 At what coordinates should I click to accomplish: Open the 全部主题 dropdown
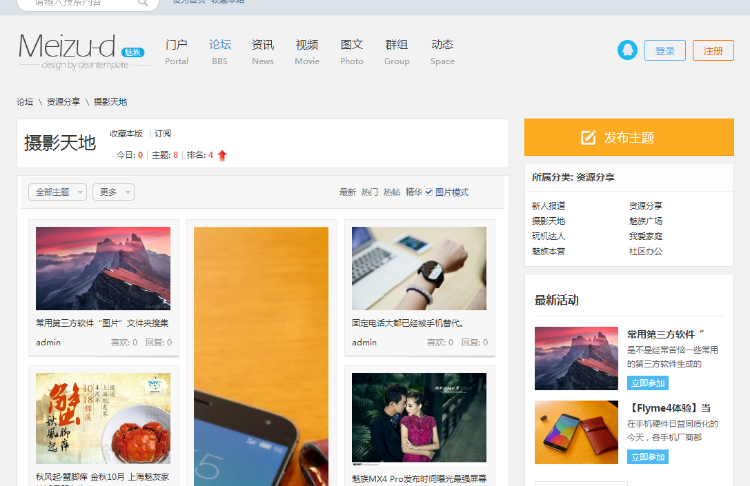pos(57,192)
